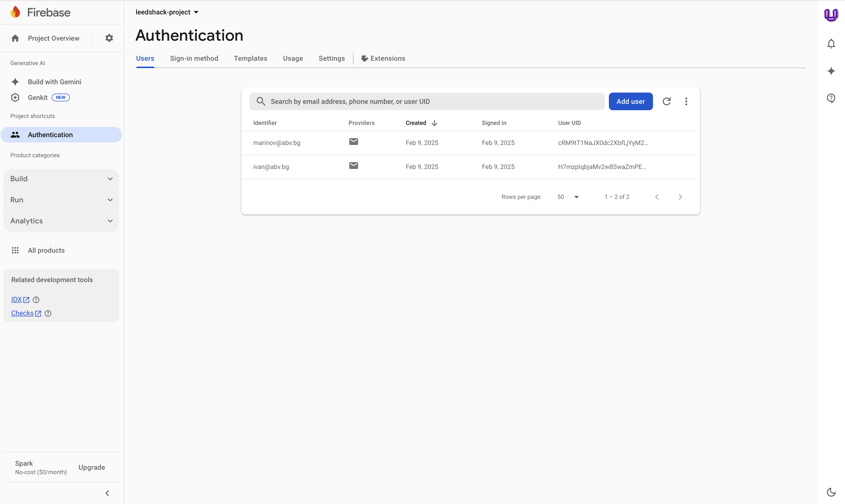Click the user search field
This screenshot has height=504, width=845.
coord(431,101)
